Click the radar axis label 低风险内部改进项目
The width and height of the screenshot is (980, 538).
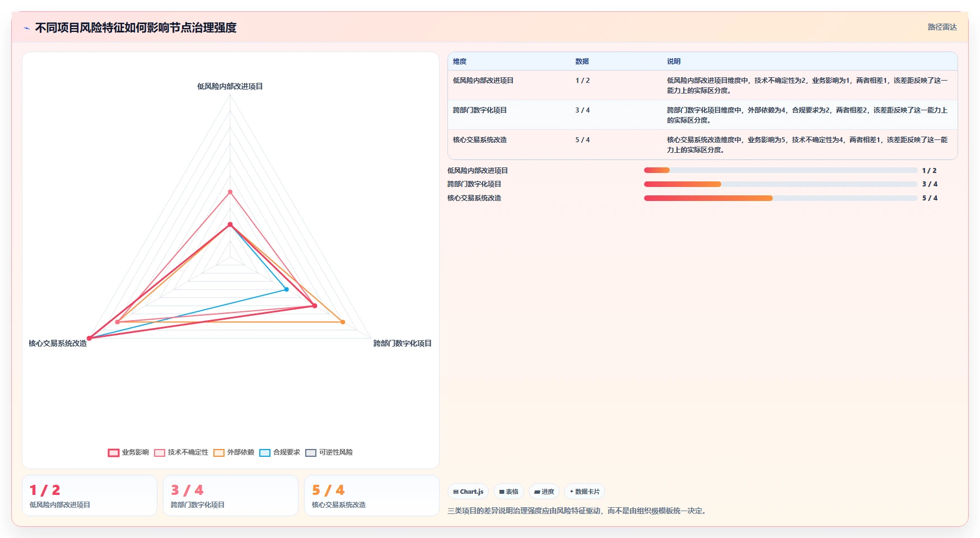tap(230, 86)
